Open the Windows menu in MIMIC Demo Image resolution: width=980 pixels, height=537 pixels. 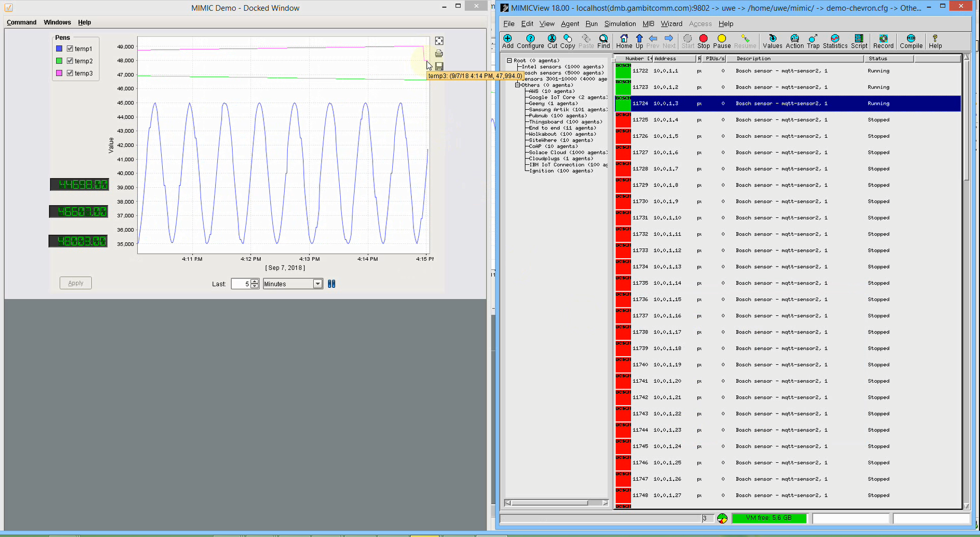pos(57,22)
